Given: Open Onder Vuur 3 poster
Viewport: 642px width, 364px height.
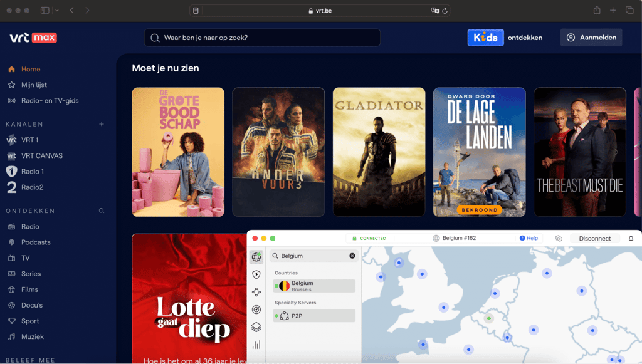Looking at the screenshot, I should (x=278, y=152).
